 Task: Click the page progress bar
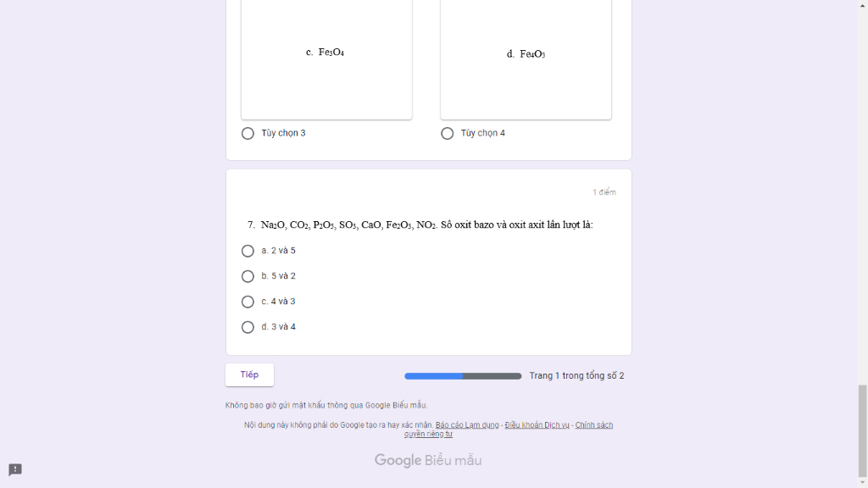tap(463, 376)
